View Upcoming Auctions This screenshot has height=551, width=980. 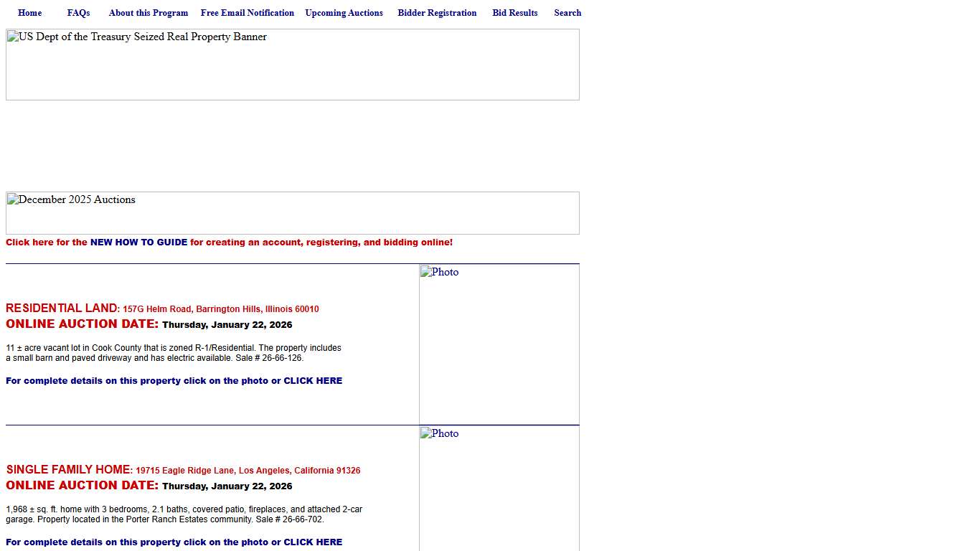pyautogui.click(x=344, y=12)
